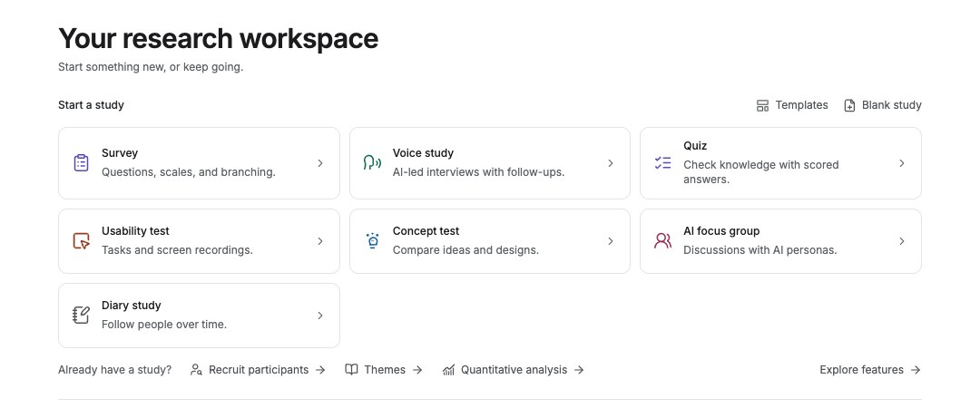The height and width of the screenshot is (418, 980).
Task: Click the Templates layout icon
Action: point(762,105)
